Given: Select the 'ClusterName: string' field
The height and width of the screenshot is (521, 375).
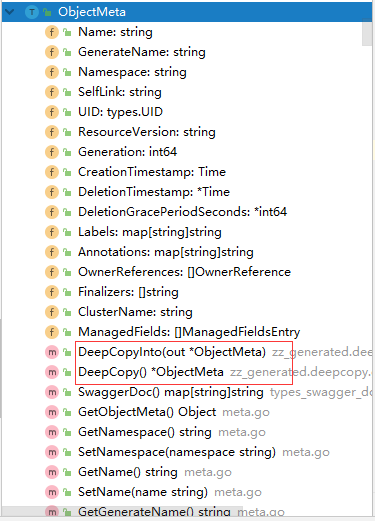Looking at the screenshot, I should pos(135,312).
